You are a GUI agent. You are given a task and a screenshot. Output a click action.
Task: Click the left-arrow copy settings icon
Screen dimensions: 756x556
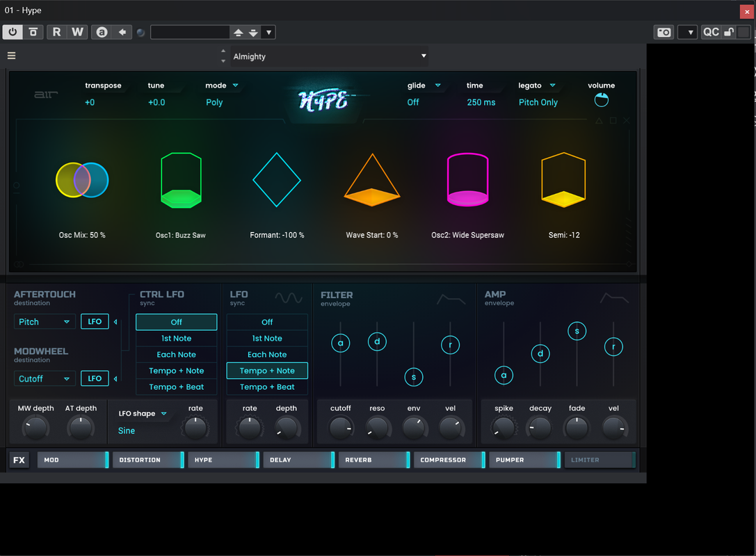click(x=122, y=32)
